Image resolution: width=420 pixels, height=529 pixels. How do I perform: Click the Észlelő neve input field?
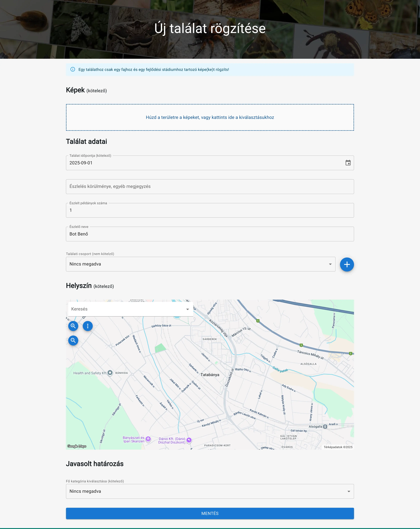[x=210, y=234]
